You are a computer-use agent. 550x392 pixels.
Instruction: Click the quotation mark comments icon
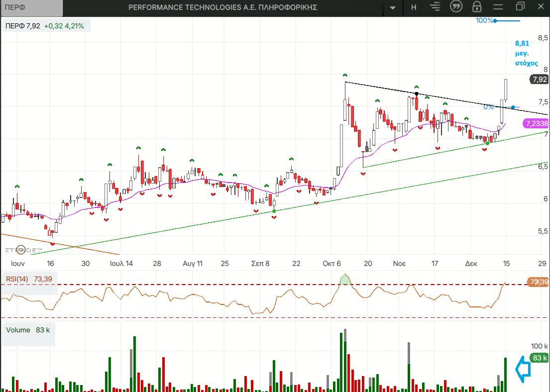(x=456, y=7)
